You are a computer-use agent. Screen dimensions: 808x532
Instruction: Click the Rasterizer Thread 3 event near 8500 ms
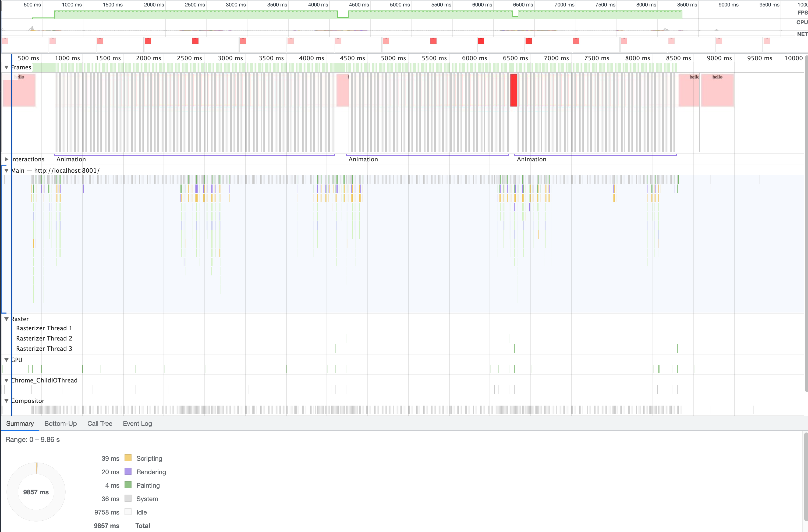click(677, 348)
